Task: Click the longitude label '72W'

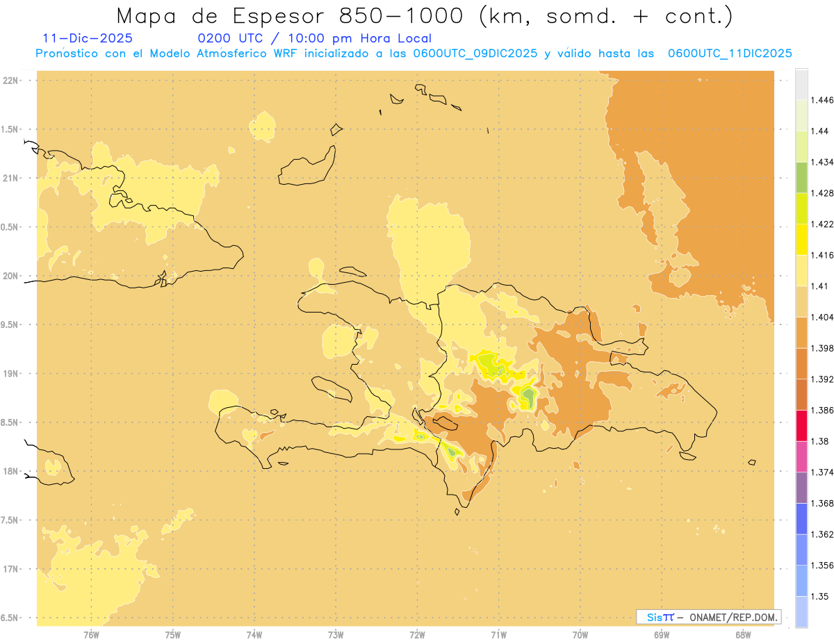Action: click(x=417, y=635)
